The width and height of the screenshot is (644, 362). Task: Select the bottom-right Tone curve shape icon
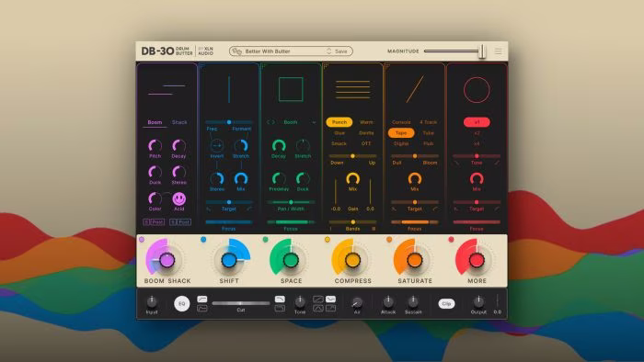[330, 308]
